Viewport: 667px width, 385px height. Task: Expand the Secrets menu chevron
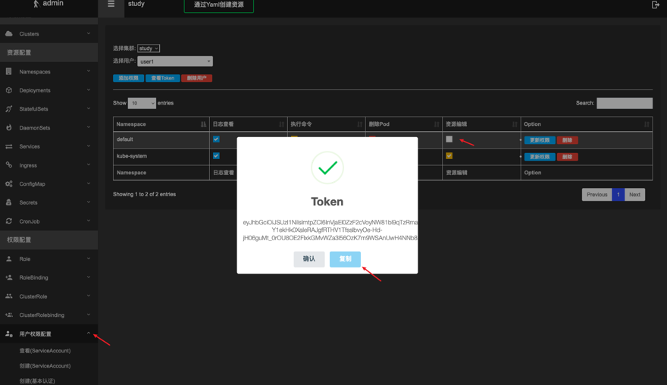[x=88, y=202]
